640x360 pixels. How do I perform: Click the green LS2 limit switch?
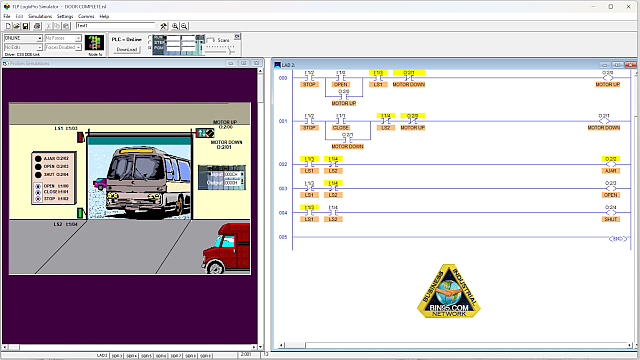(81, 213)
